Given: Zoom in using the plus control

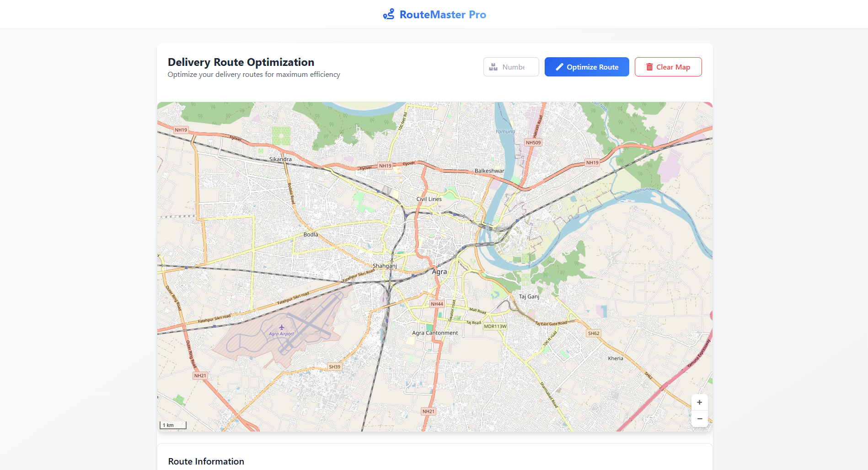Looking at the screenshot, I should pyautogui.click(x=699, y=402).
